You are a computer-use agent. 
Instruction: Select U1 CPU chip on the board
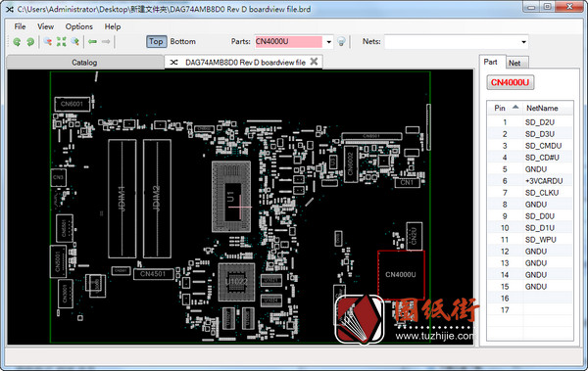(231, 197)
